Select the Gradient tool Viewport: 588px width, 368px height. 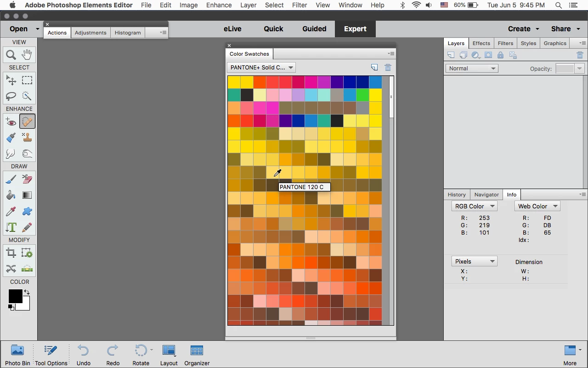pos(27,195)
